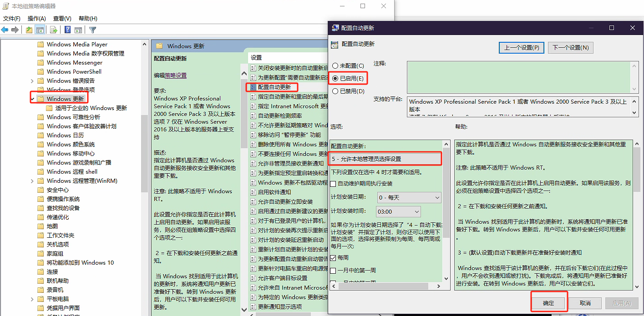Click policy icon beside 启用软件通知

point(254,192)
